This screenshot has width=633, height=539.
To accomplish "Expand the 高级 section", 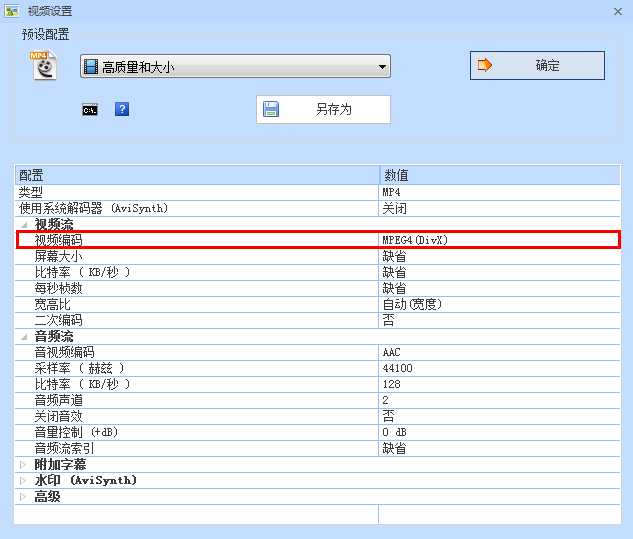I will click(23, 497).
